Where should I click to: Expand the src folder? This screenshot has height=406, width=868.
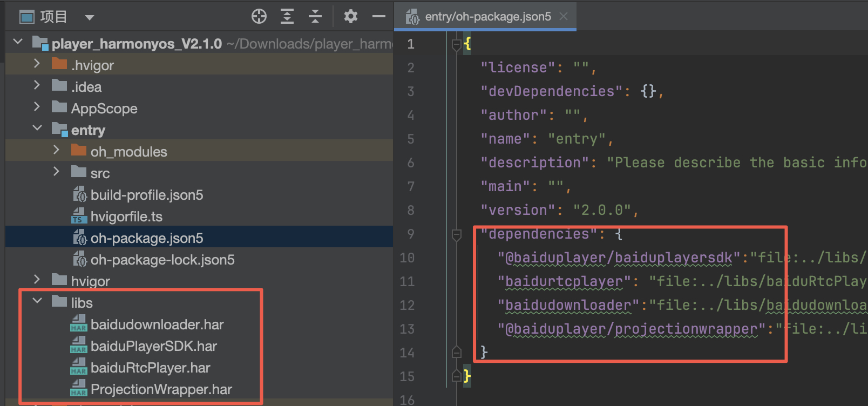(56, 171)
